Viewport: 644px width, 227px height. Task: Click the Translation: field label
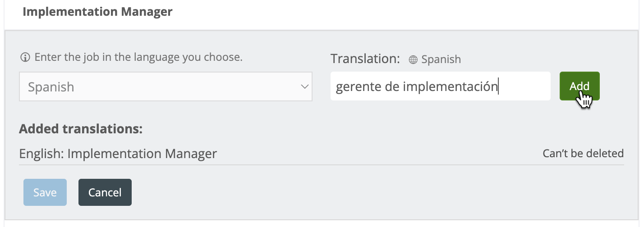[365, 59]
